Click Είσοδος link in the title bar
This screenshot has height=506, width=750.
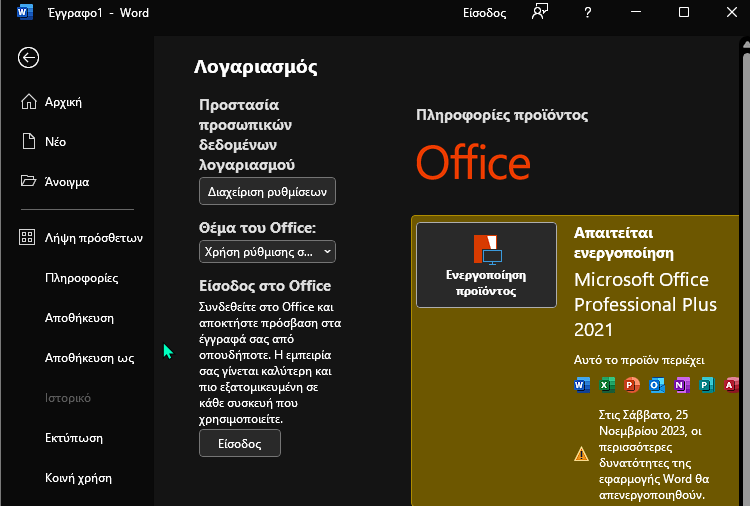(x=484, y=13)
